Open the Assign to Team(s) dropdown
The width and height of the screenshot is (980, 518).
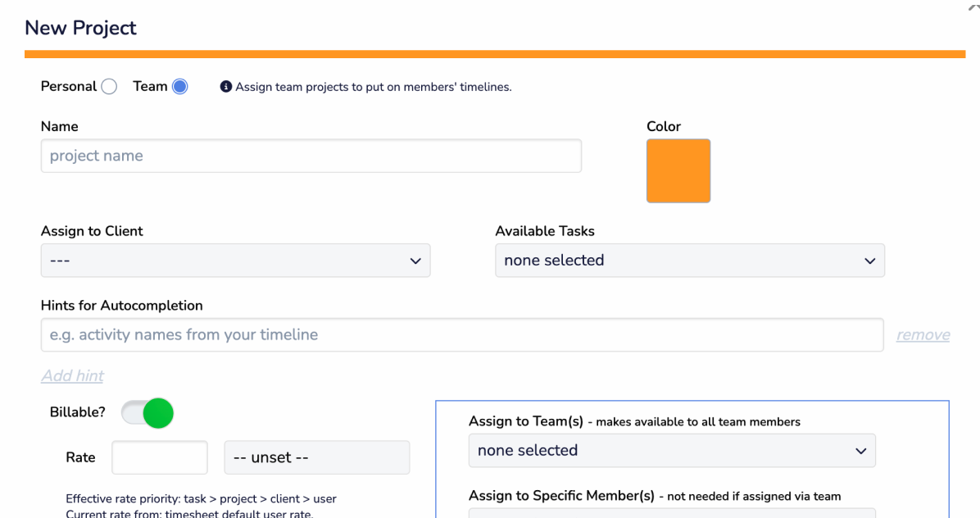coord(671,451)
